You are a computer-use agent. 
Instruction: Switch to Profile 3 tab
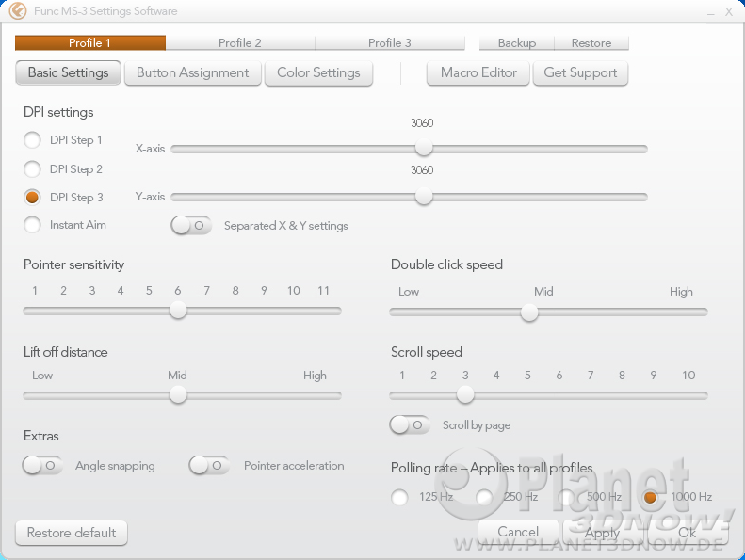coord(390,42)
